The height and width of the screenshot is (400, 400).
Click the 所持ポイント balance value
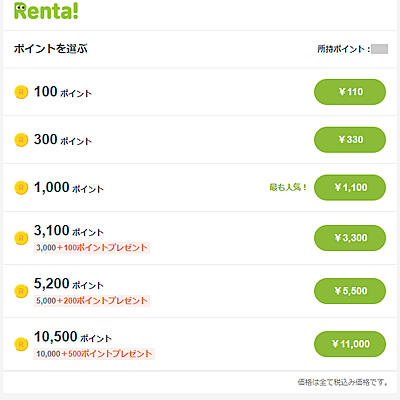pos(379,49)
